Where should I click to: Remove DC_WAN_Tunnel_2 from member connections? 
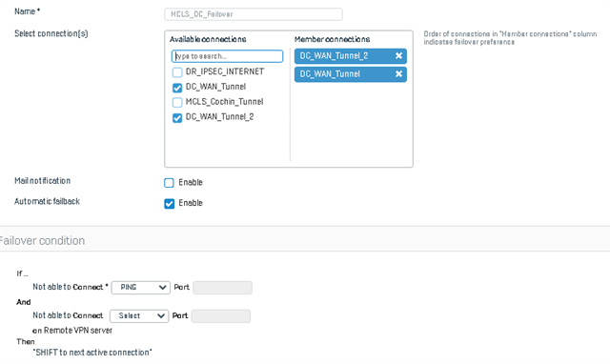pos(398,56)
